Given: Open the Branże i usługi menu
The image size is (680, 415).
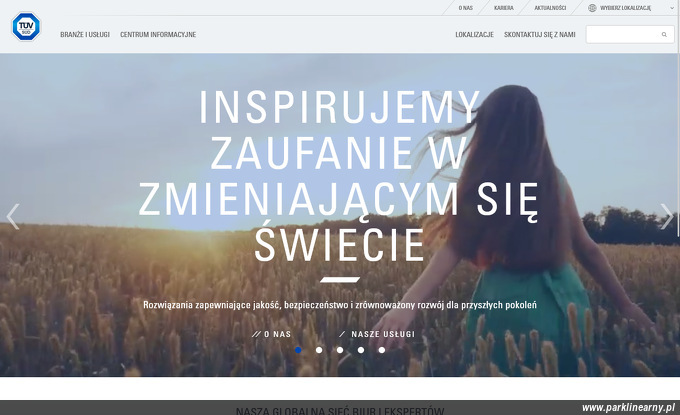Looking at the screenshot, I should pos(85,35).
